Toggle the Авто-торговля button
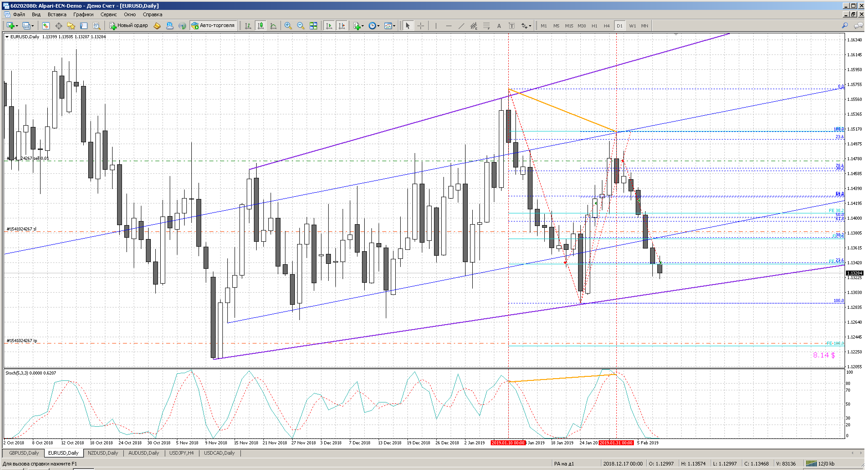This screenshot has height=470, width=868. point(213,26)
